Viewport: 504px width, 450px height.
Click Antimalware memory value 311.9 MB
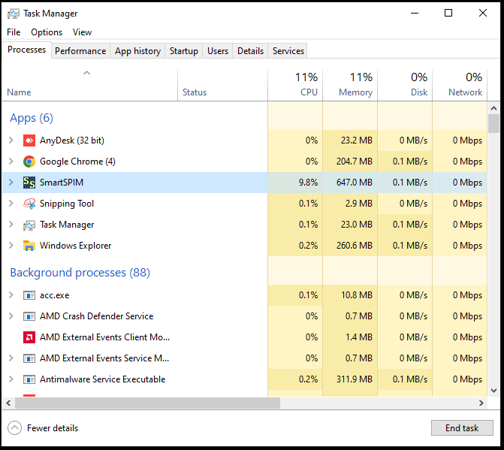pos(354,379)
